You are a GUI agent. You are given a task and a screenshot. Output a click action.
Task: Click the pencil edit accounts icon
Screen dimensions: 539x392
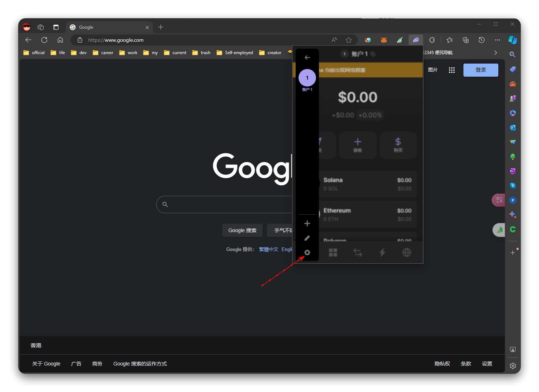pyautogui.click(x=307, y=238)
